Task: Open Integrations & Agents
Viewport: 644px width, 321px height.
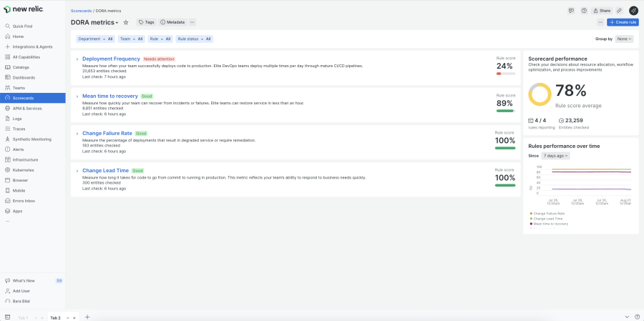Action: [x=33, y=46]
